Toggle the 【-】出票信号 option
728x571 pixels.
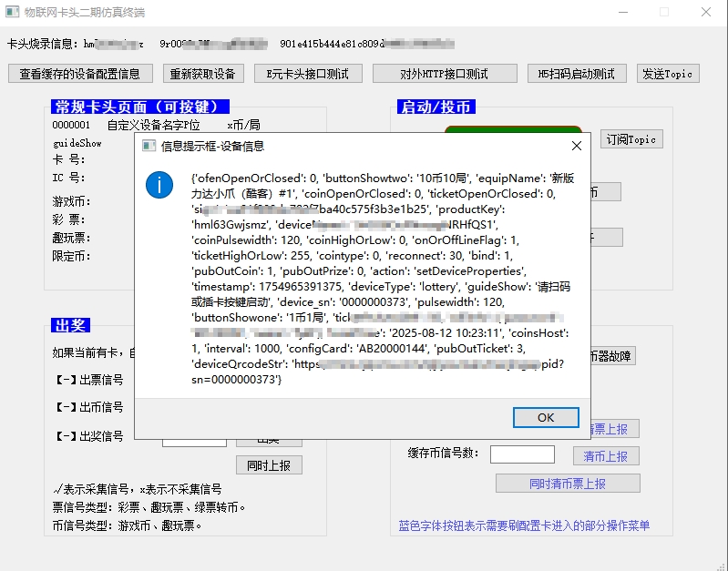[89, 380]
